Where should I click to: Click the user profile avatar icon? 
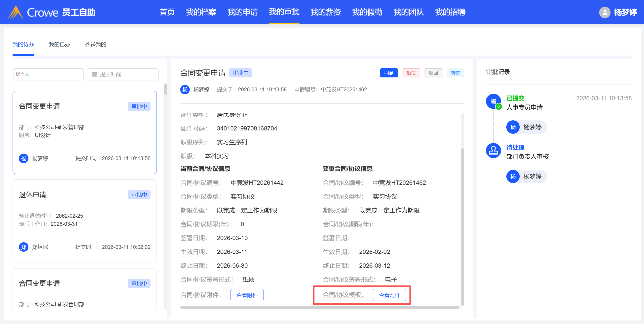coord(604,12)
